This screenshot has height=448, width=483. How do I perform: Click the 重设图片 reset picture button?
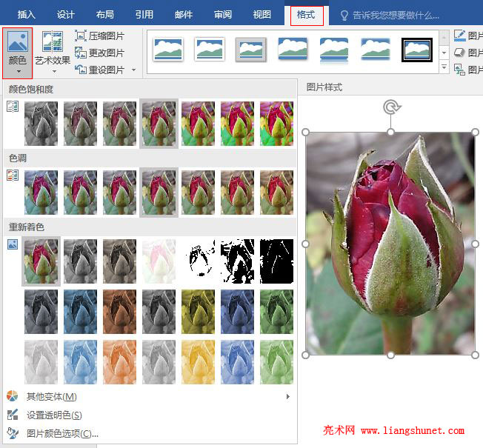coord(99,70)
